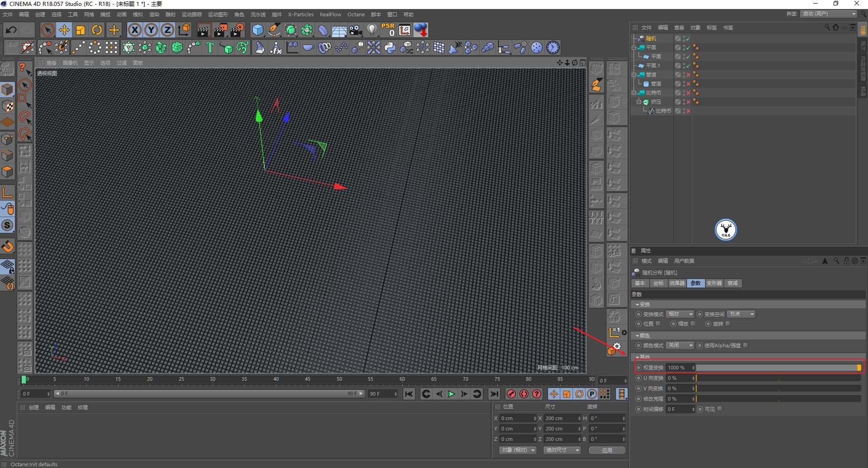Toggle X axis lock
This screenshot has width=868, height=468.
134,30
